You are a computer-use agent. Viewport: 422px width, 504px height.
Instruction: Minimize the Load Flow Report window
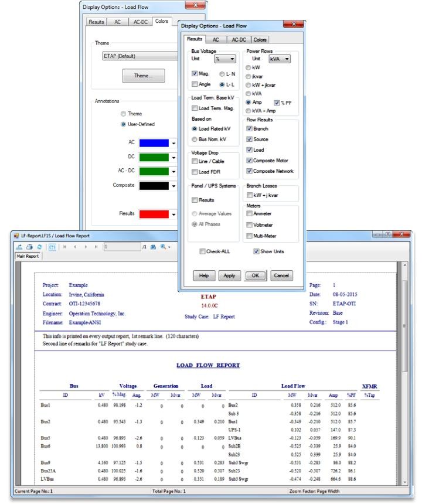click(x=377, y=234)
